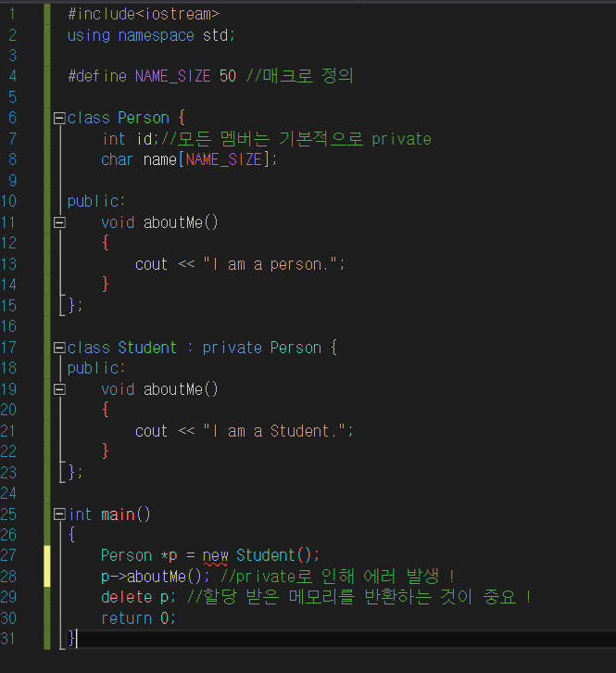The width and height of the screenshot is (616, 673).
Task: Click the underlined 'new' keyword on line 27
Action: coord(215,556)
